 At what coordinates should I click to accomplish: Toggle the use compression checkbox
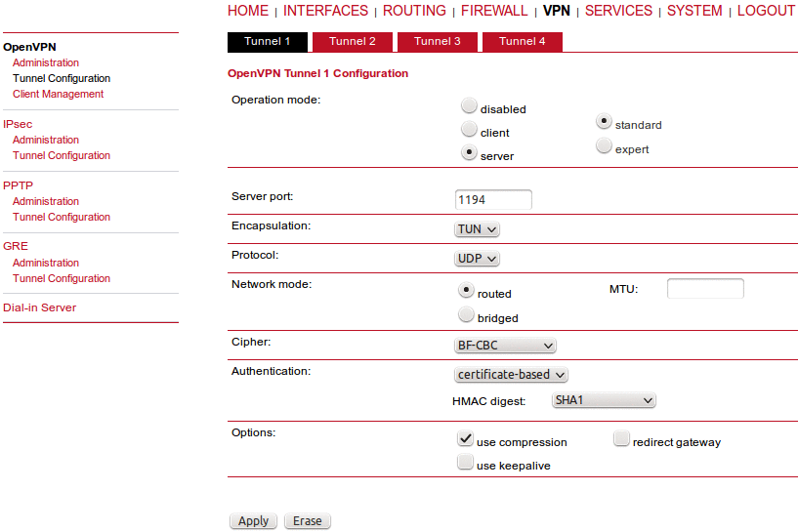[x=465, y=438]
